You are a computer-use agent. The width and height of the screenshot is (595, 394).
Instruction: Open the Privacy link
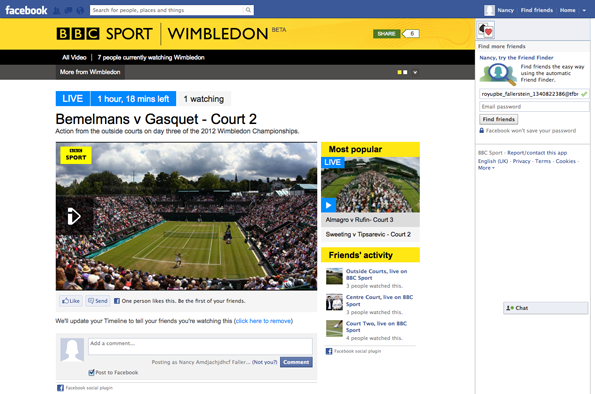[x=522, y=161]
